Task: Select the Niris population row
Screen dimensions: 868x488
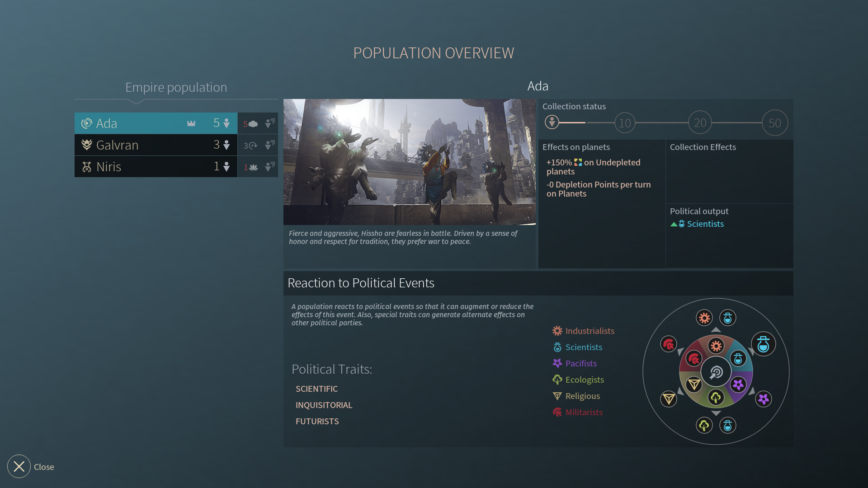Action: 156,167
